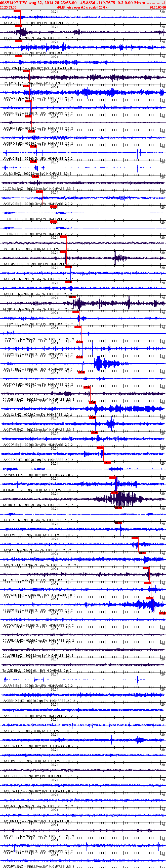Viewport: 166px width, 868px height.
Task: Select the CN.GDR.EHZ station label
Action: tap(37, 53)
